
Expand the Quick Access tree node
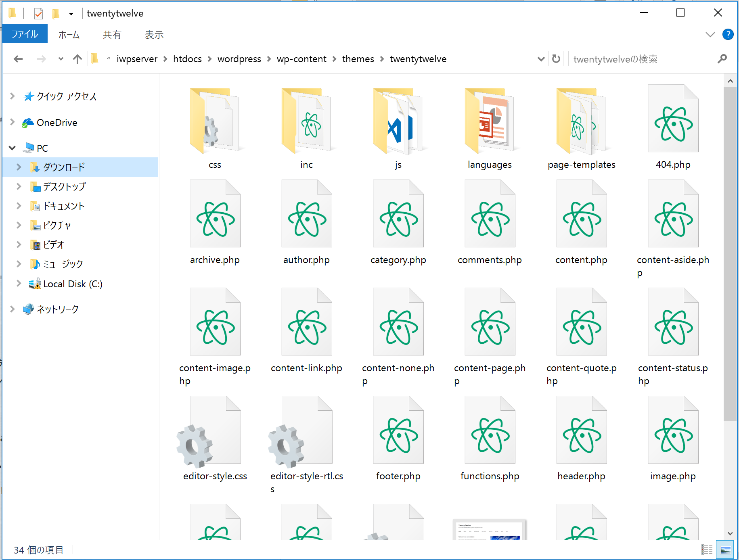tap(12, 96)
